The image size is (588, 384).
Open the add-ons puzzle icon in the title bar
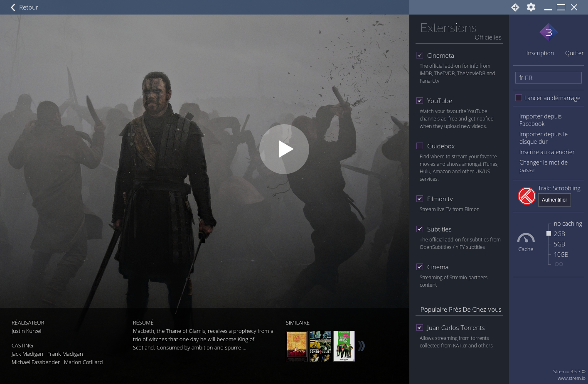[x=515, y=7]
